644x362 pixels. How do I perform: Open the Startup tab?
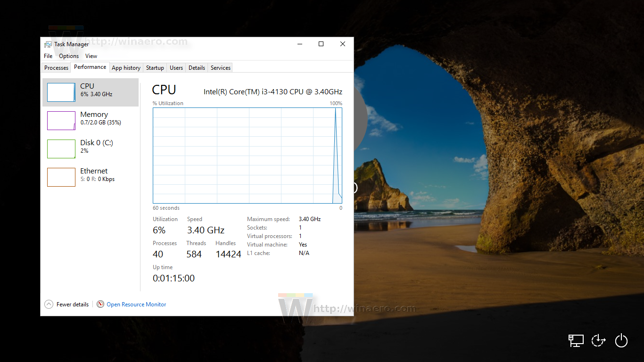point(155,67)
